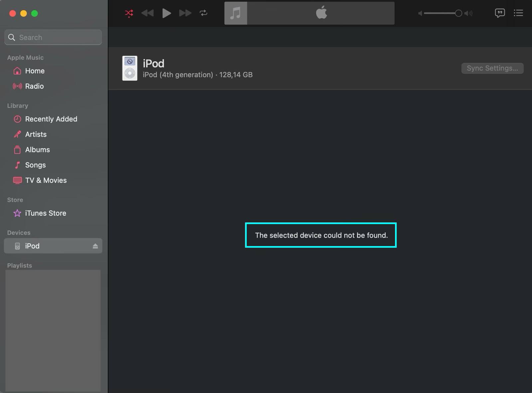Click the max volume speaker icon

coord(468,13)
